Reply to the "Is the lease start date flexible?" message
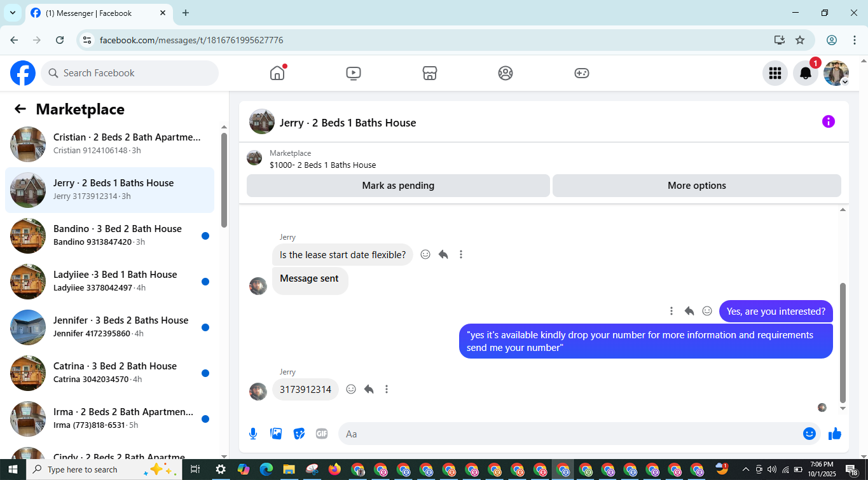The image size is (868, 480). pyautogui.click(x=443, y=254)
